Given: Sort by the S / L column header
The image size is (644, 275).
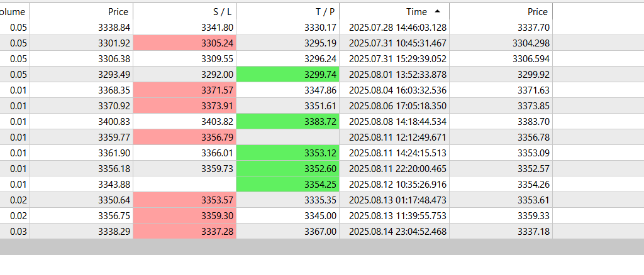Looking at the screenshot, I should pos(223,11).
